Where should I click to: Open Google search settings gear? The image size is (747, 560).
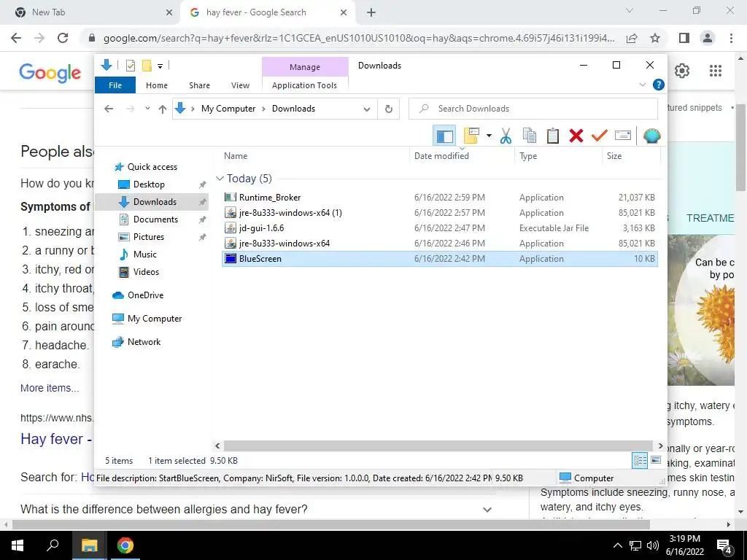(x=682, y=71)
